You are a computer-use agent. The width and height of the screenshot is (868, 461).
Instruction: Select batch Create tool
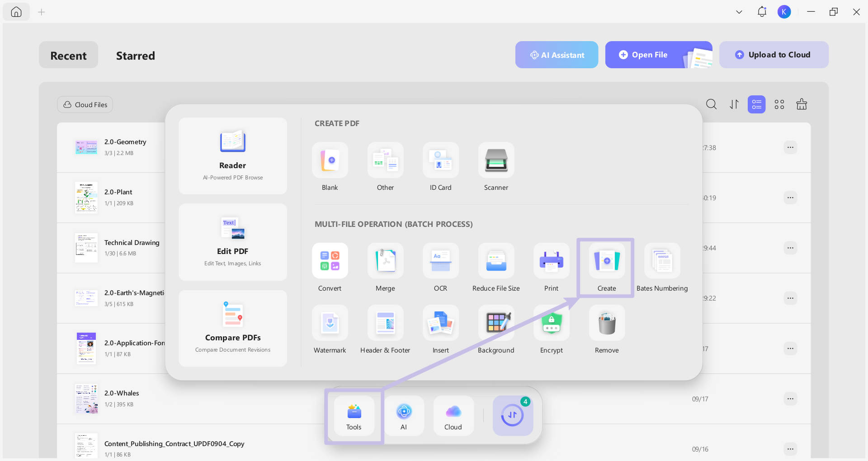607,261
